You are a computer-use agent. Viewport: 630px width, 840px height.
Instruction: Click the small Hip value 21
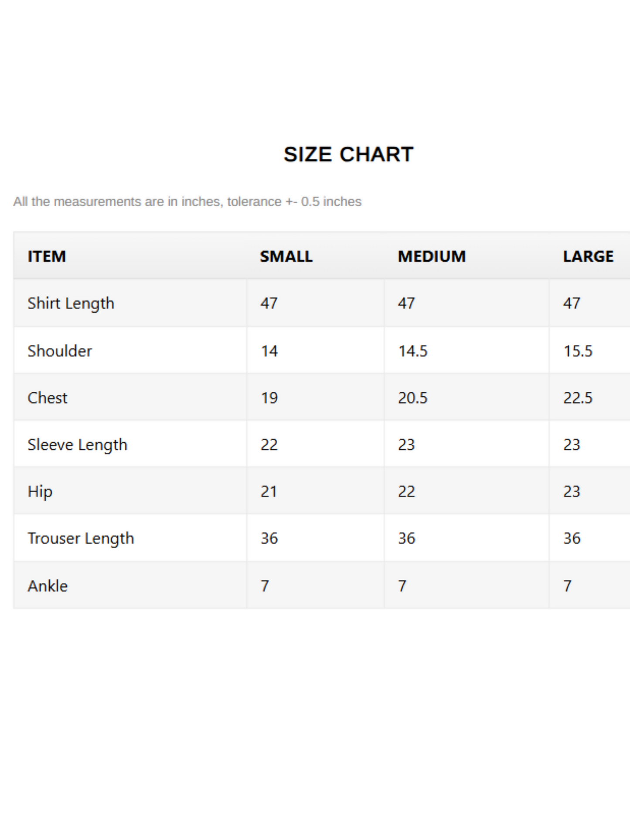point(269,492)
